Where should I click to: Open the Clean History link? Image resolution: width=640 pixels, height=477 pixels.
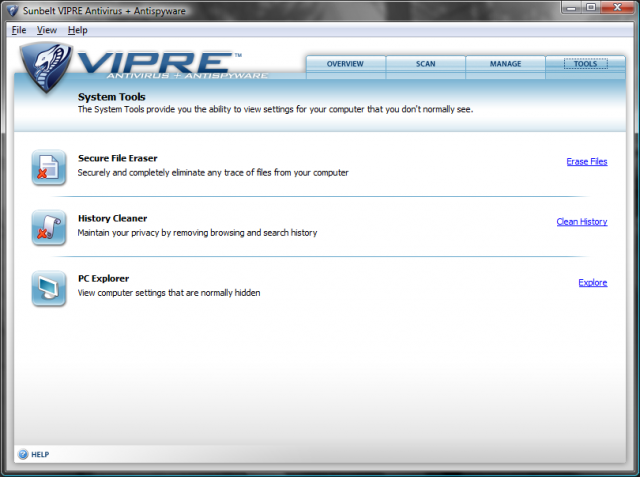point(582,222)
